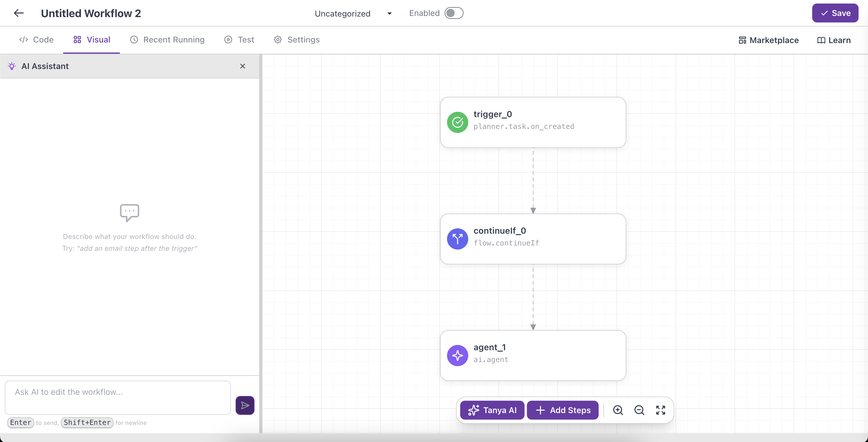Send the AI message with paper-plane button
The image size is (868, 442).
(245, 405)
